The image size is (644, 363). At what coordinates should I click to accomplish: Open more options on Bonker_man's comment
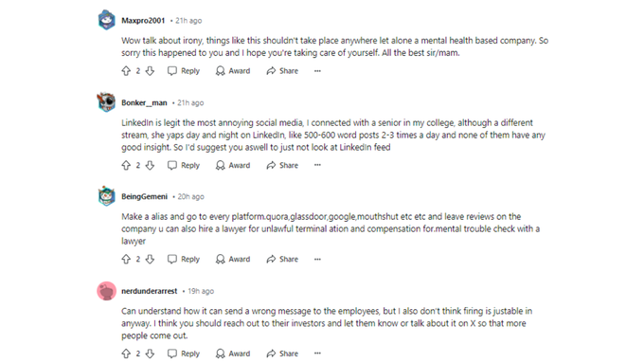point(317,165)
